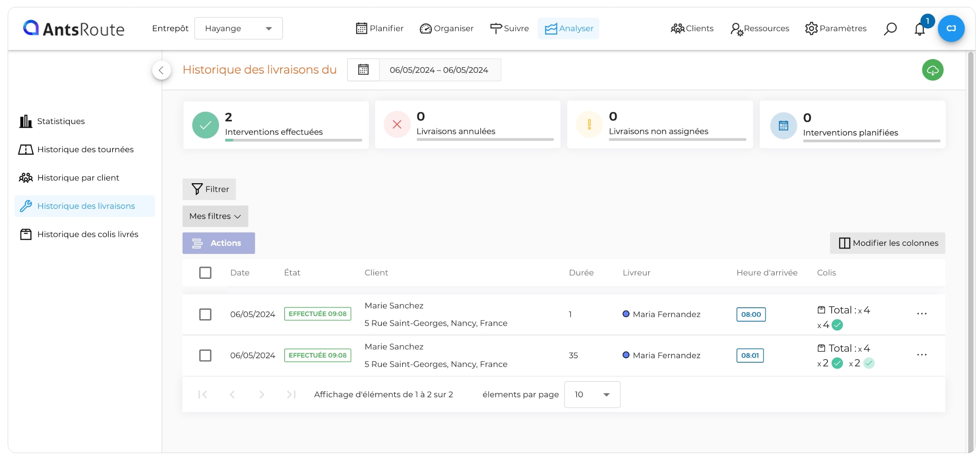The width and height of the screenshot is (980, 460).
Task: Click the Maria Fernandez blue dot for the 35 duration row
Action: pos(626,355)
